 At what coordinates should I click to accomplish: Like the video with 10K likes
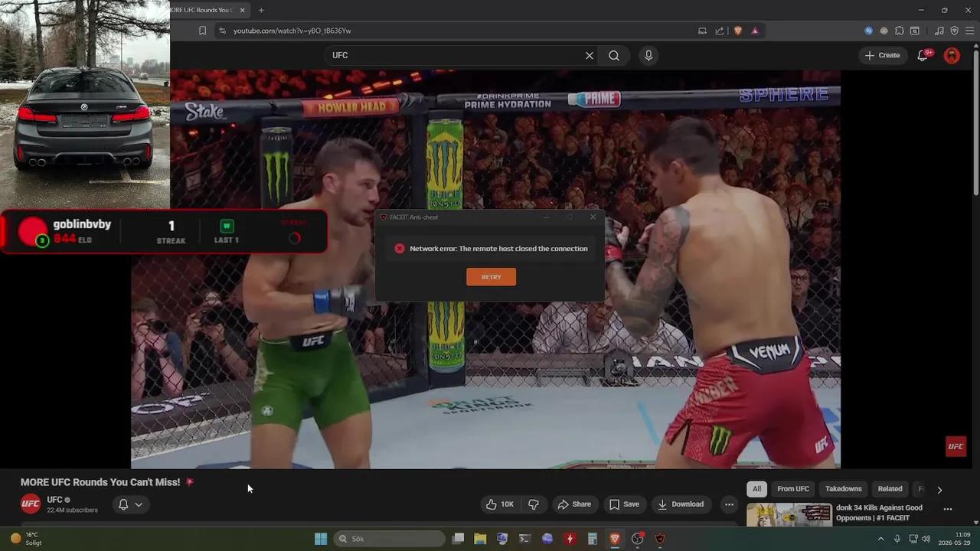pos(499,504)
